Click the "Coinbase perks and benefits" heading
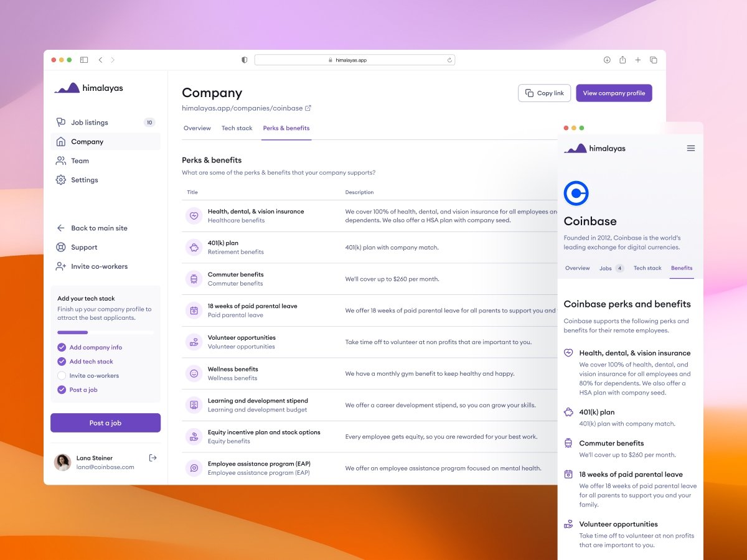Image resolution: width=747 pixels, height=560 pixels. tap(627, 304)
